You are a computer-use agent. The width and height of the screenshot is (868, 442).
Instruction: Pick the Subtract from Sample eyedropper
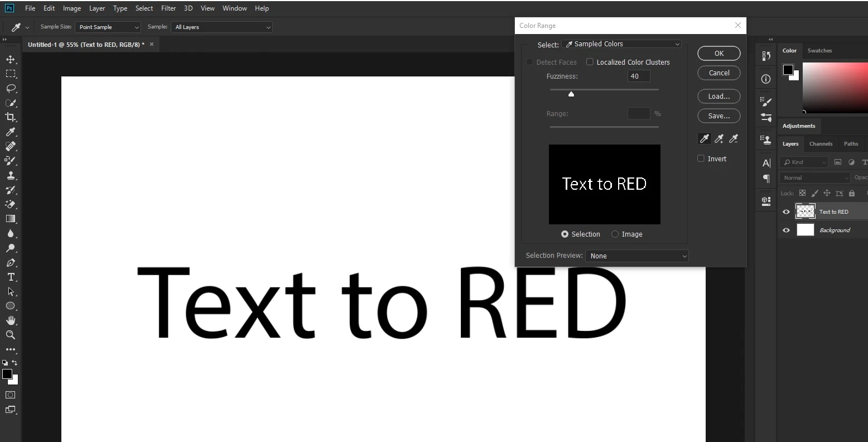[734, 139]
